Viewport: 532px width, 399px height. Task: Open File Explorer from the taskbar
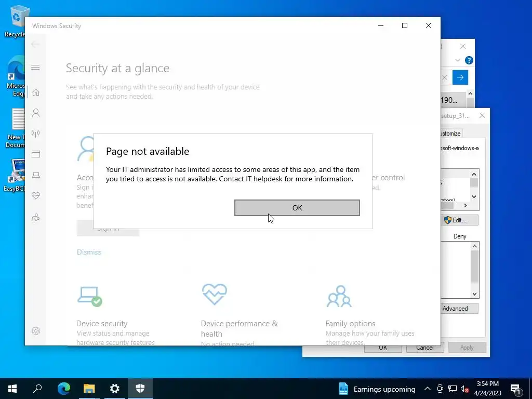(x=89, y=389)
